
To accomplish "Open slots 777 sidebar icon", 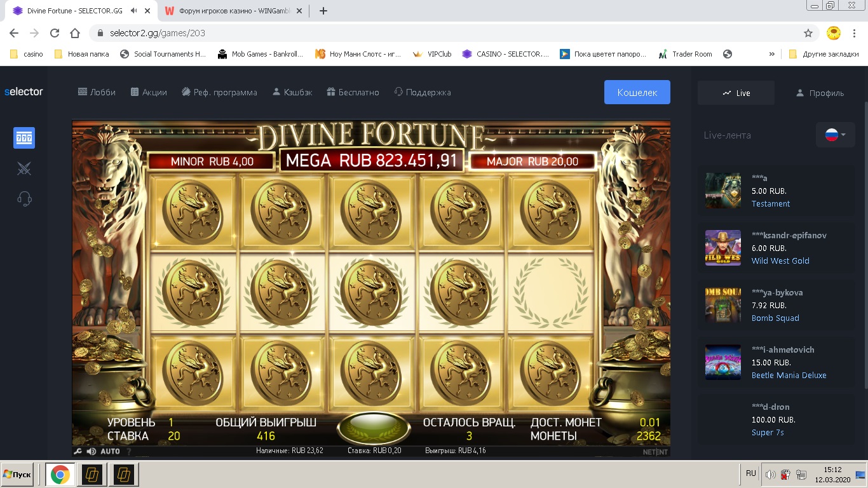I will [x=24, y=138].
